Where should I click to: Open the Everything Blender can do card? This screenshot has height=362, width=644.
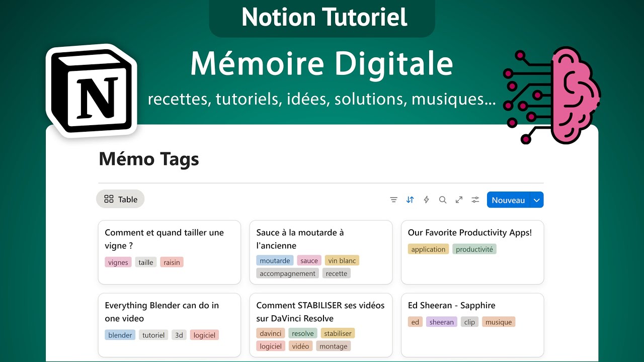coord(169,325)
